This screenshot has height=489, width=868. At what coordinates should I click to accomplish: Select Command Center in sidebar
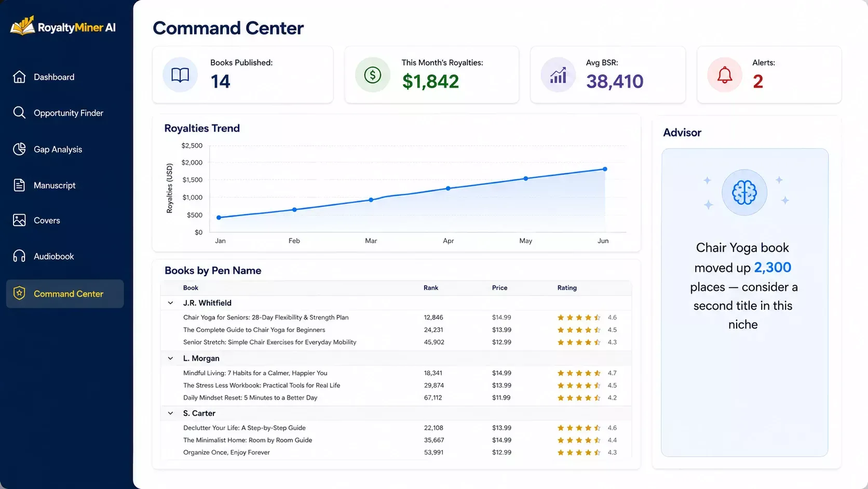pos(65,294)
